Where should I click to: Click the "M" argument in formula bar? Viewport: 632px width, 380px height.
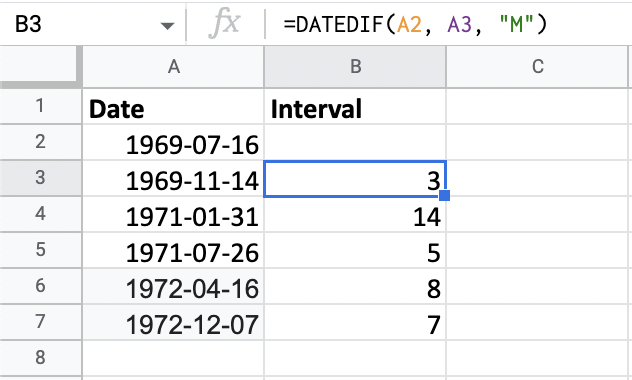click(x=516, y=24)
